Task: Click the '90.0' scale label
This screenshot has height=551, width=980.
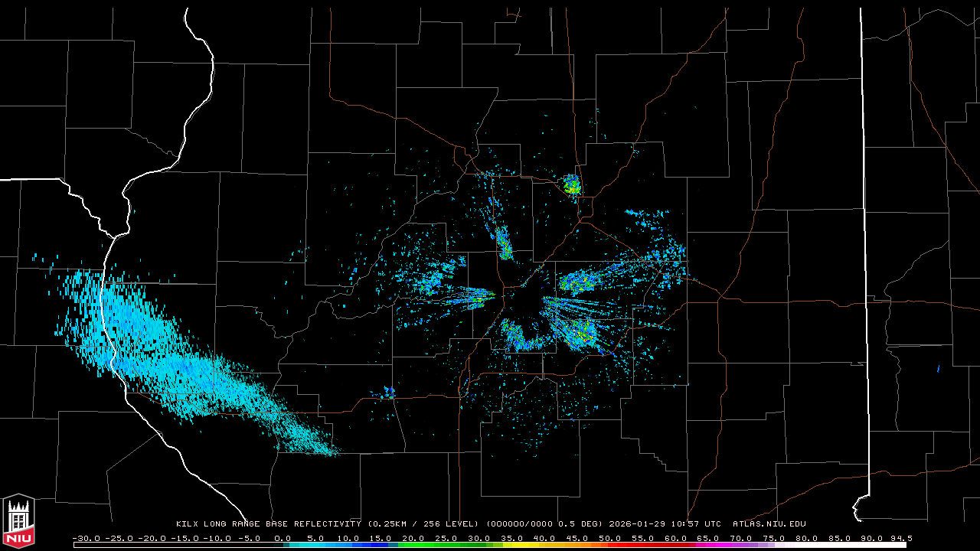Action: click(x=874, y=538)
